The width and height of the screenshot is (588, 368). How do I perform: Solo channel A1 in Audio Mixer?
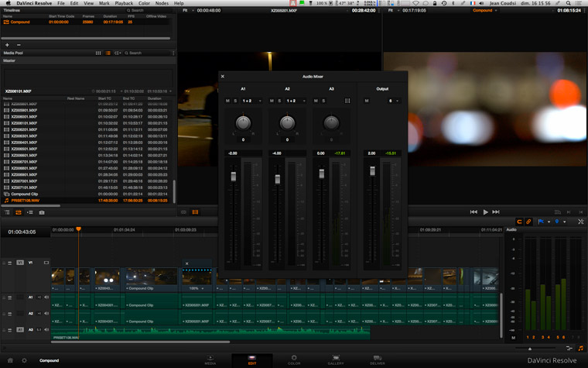[235, 101]
